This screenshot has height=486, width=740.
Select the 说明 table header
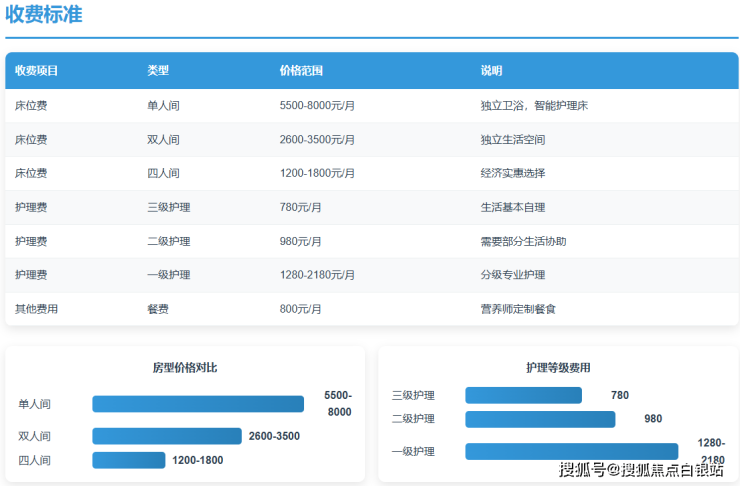coord(491,71)
